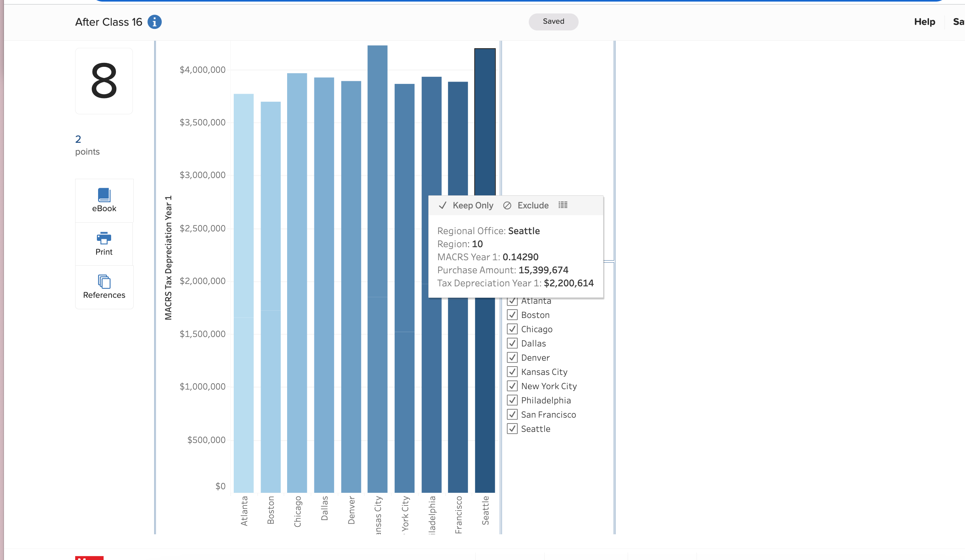Toggle the Kansas City checkbox
The height and width of the screenshot is (560, 965).
[x=512, y=372]
